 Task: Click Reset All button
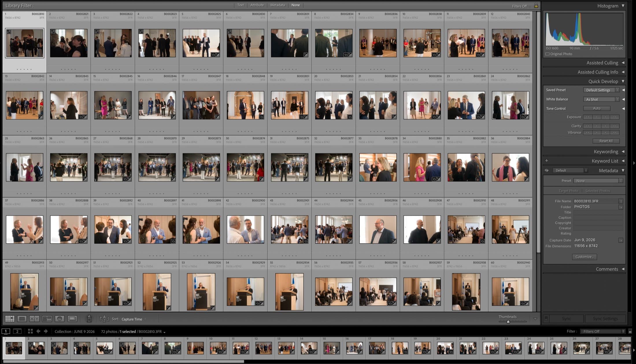[606, 141]
